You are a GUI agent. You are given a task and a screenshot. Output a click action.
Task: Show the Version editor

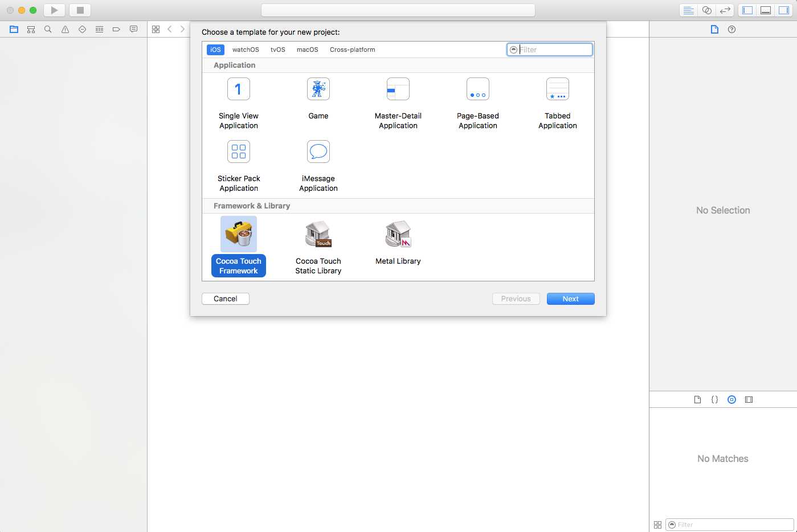pyautogui.click(x=725, y=10)
